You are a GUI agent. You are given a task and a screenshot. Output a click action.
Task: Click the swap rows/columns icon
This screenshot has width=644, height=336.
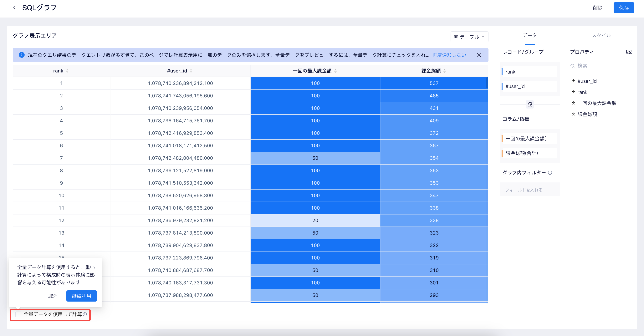[x=529, y=104]
